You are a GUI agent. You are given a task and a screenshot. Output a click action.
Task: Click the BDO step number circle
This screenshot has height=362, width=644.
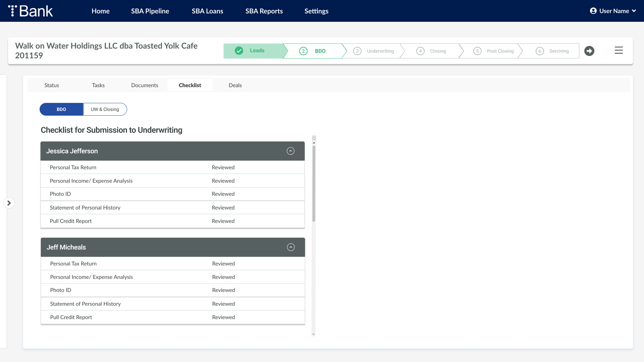click(303, 51)
